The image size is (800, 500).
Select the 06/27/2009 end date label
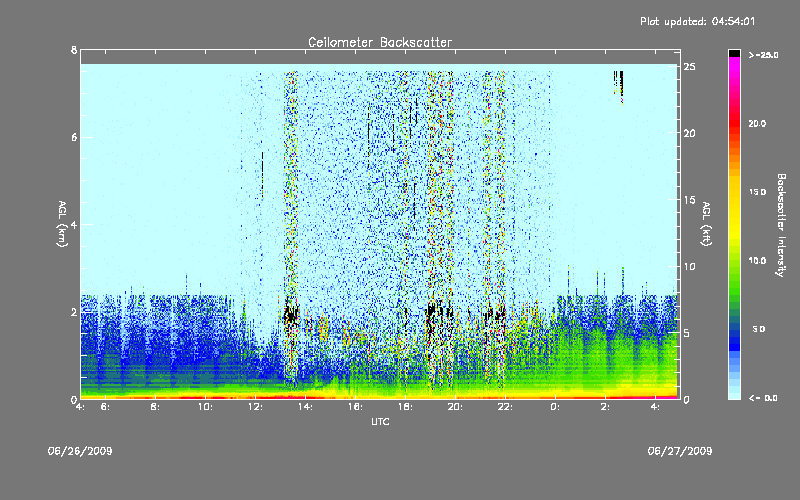tap(680, 451)
